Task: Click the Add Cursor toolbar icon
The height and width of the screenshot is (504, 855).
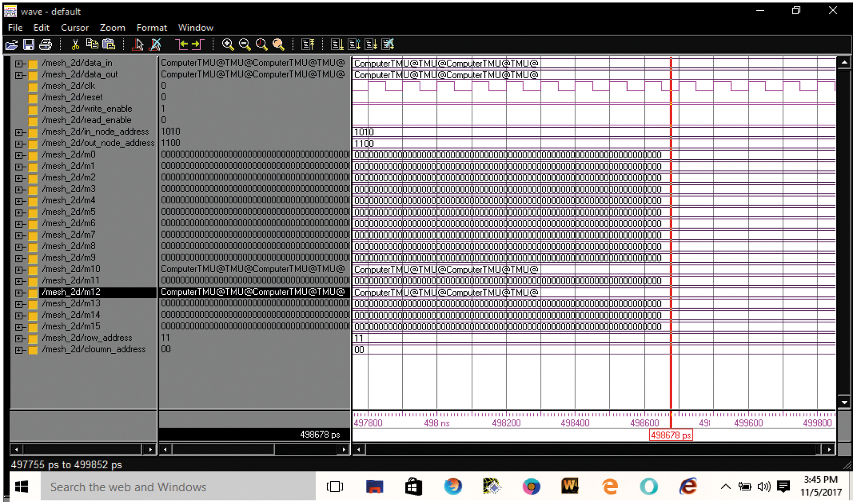Action: 138,45
